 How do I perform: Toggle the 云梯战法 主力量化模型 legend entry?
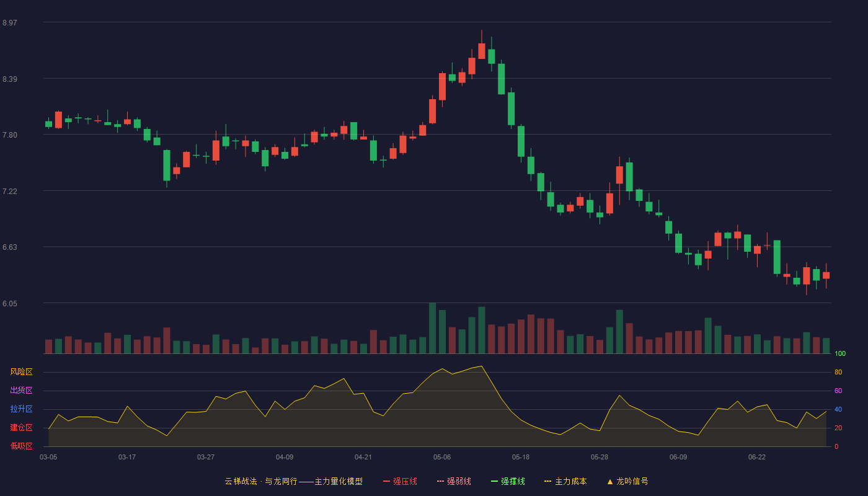[x=294, y=481]
